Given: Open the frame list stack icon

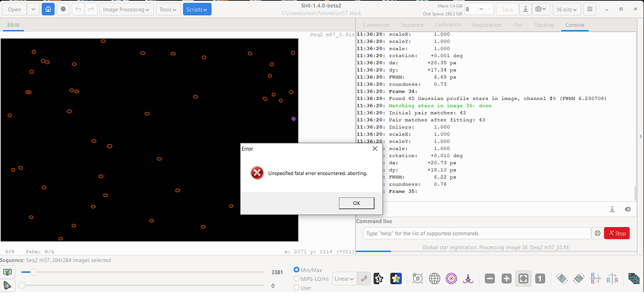Looking at the screenshot, I should click(x=634, y=279).
